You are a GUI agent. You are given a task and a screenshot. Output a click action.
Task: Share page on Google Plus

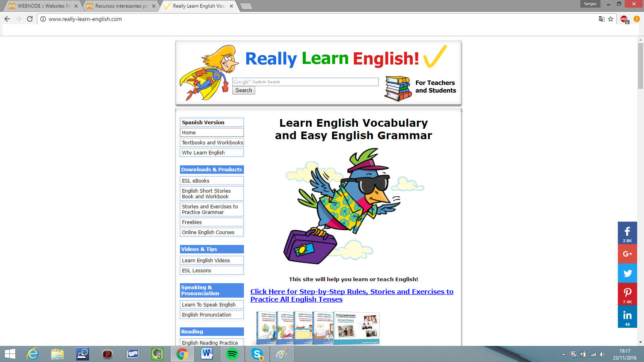(627, 254)
